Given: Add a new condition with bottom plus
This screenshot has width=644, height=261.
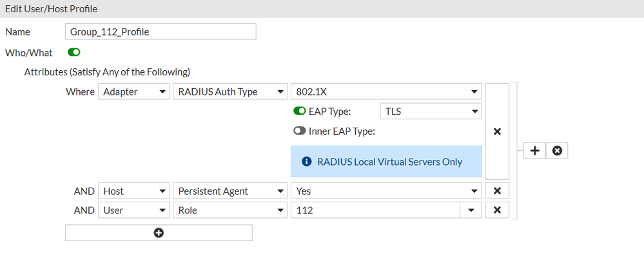Looking at the screenshot, I should (x=159, y=233).
